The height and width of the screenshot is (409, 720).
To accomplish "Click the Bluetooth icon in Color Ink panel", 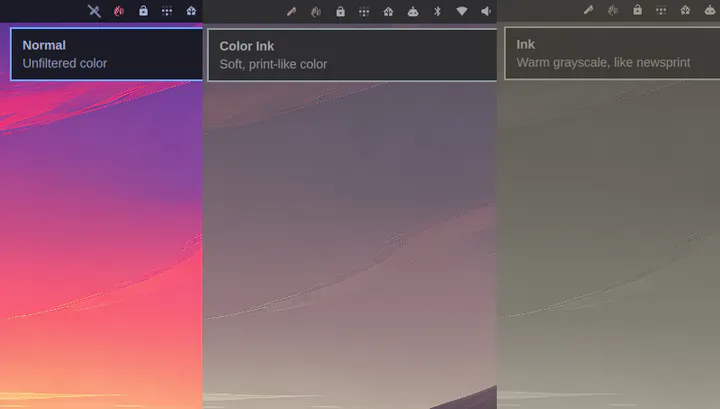I will [x=437, y=11].
